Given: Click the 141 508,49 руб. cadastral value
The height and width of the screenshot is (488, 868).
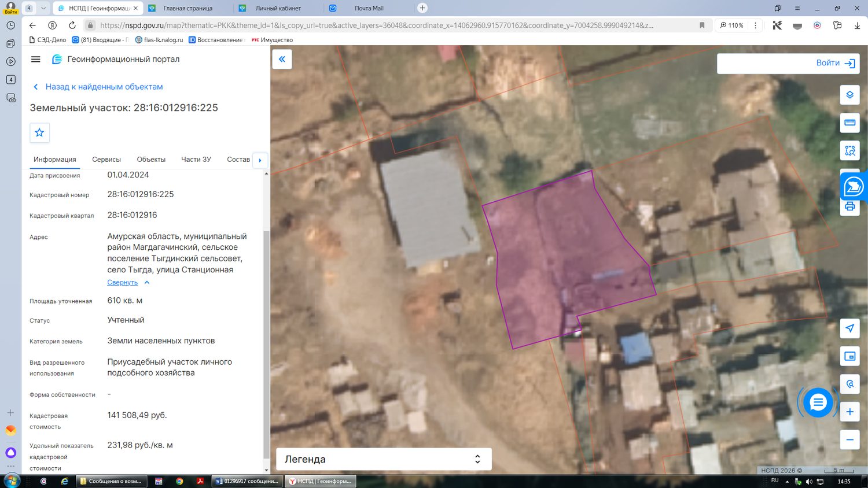Looking at the screenshot, I should [x=137, y=415].
